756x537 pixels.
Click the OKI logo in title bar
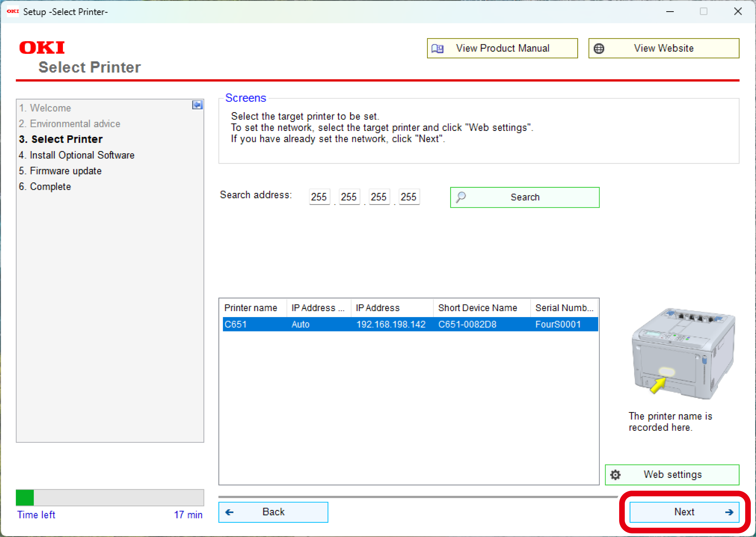click(13, 11)
